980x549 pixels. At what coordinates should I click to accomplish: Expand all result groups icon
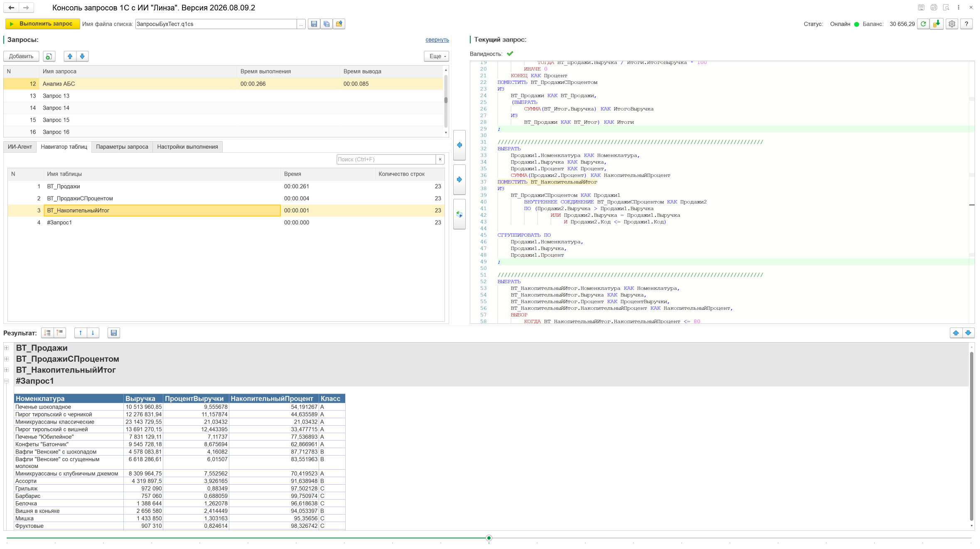coord(47,333)
